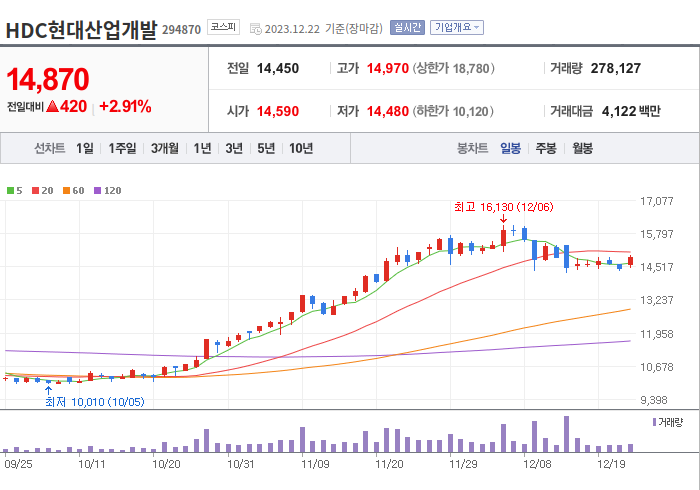
Task: Click the 선차트 label
Action: [x=50, y=148]
